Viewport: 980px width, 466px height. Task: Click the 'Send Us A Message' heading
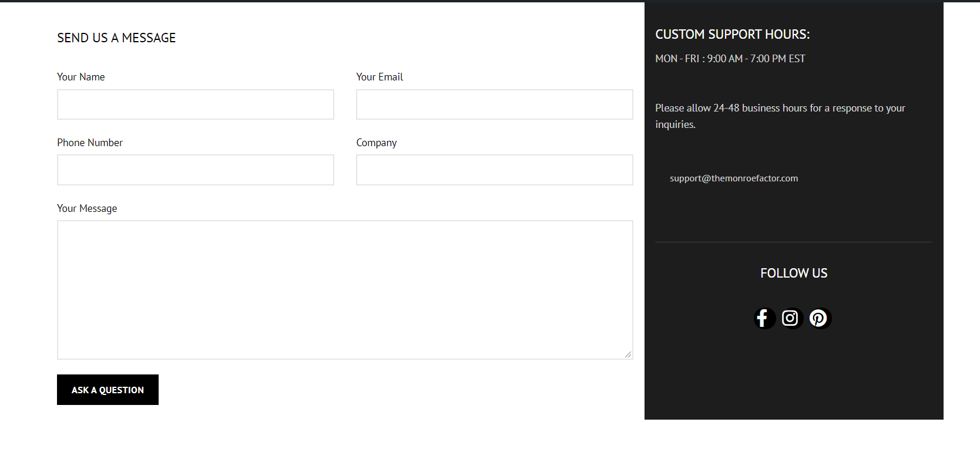pos(116,38)
